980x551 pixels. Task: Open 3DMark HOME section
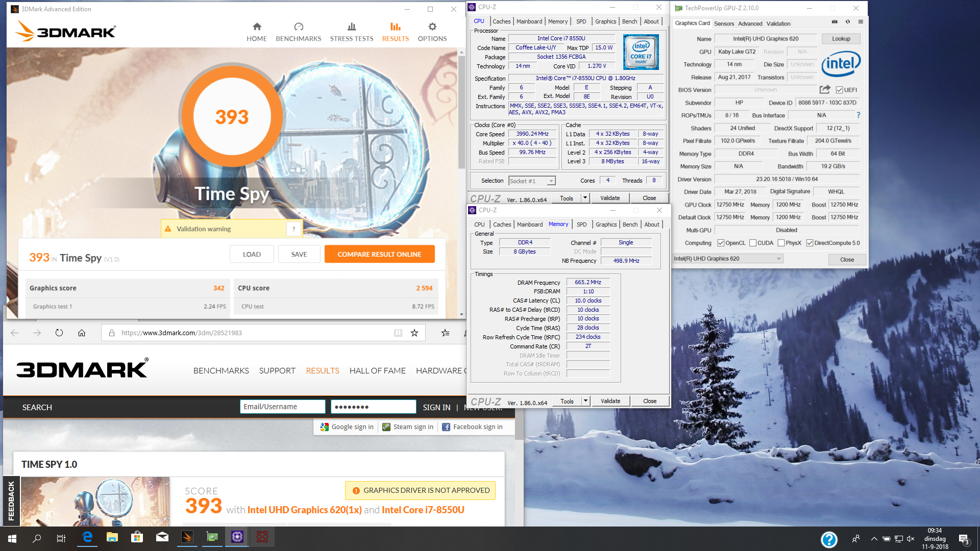[257, 32]
